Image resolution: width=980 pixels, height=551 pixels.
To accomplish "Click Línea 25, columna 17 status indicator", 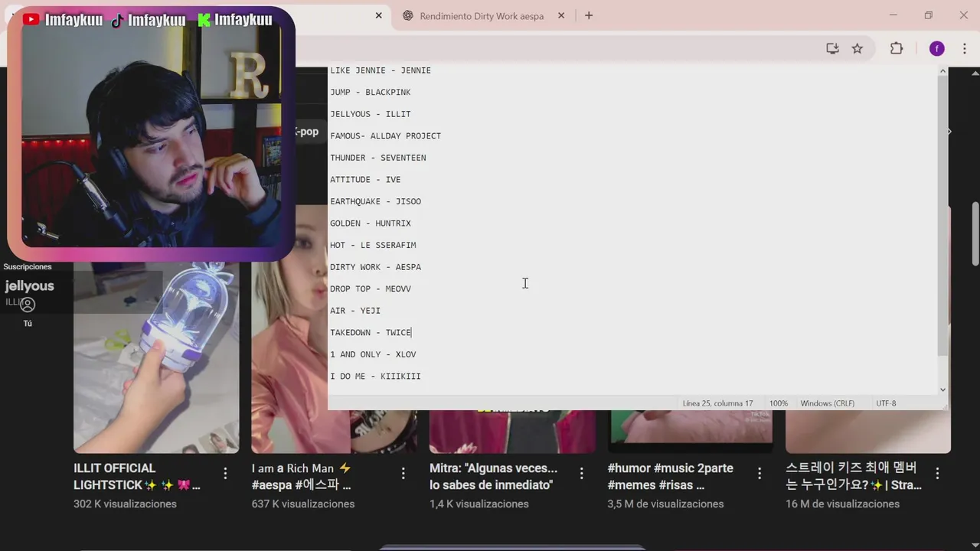I will 717,403.
